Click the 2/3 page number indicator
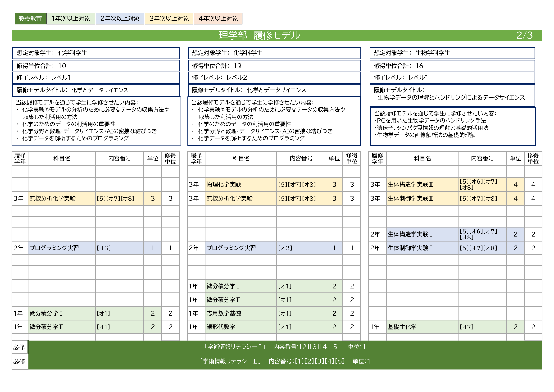Image resolution: width=554 pixels, height=392 pixels. 524,36
